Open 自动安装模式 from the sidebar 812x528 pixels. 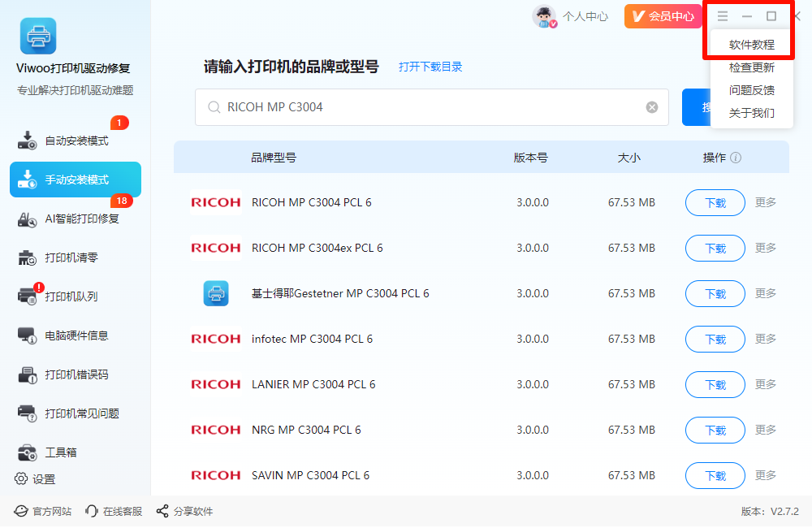pos(75,141)
